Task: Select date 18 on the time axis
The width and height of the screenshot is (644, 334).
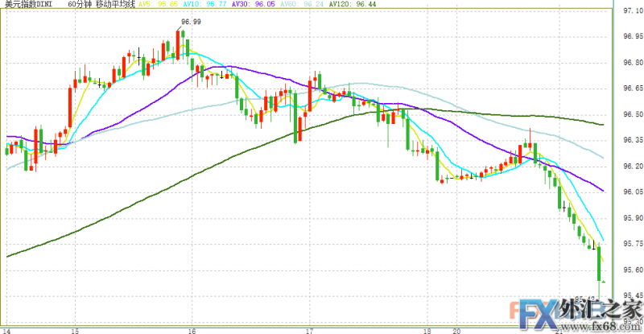Action: click(x=427, y=330)
